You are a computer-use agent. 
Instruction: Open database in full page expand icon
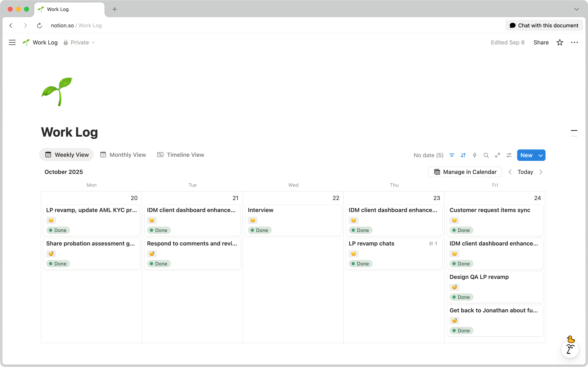click(497, 155)
